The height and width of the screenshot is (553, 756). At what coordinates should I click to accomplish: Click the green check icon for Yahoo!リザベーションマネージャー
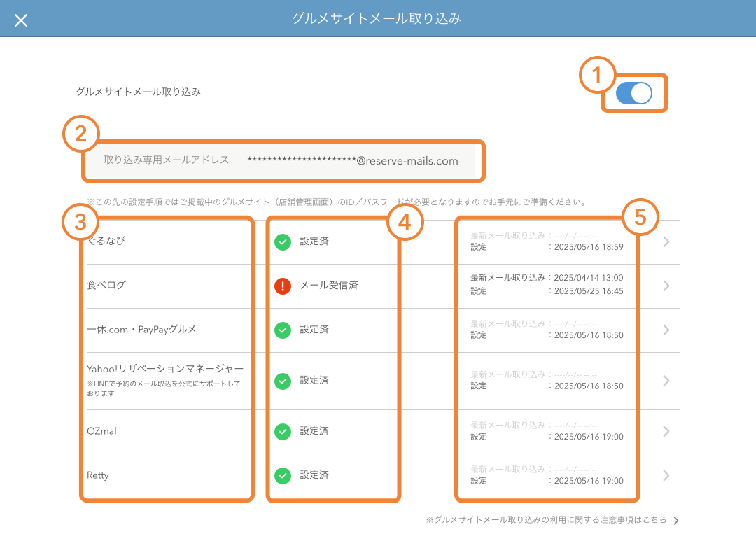283,380
